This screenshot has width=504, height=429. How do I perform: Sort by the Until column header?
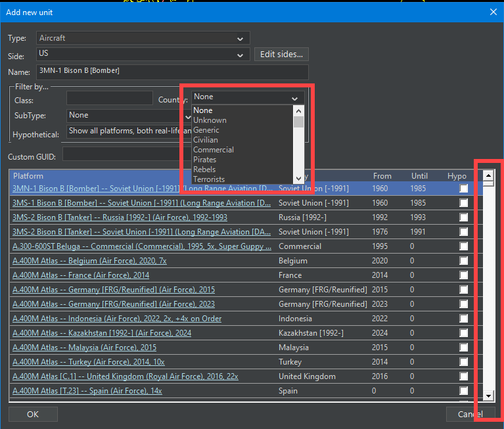(419, 176)
